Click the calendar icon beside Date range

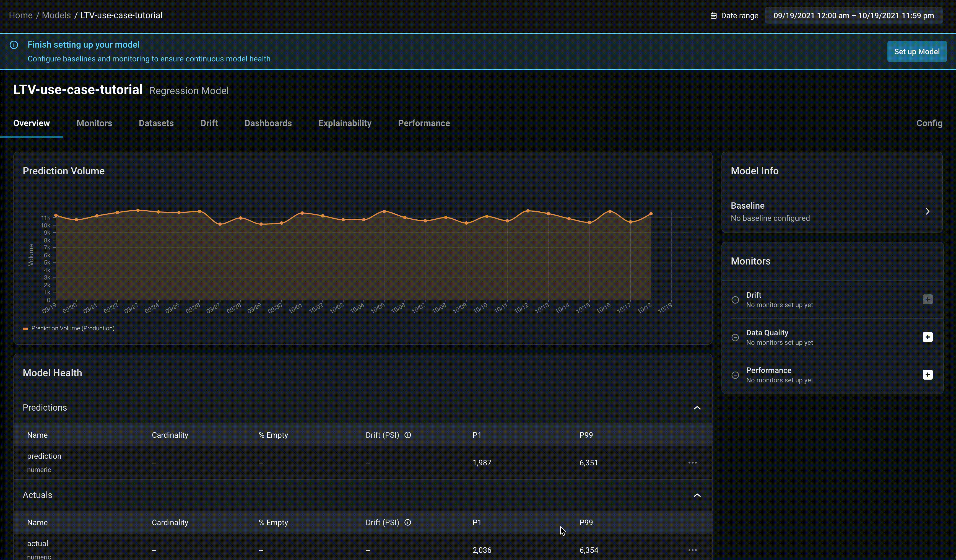713,15
